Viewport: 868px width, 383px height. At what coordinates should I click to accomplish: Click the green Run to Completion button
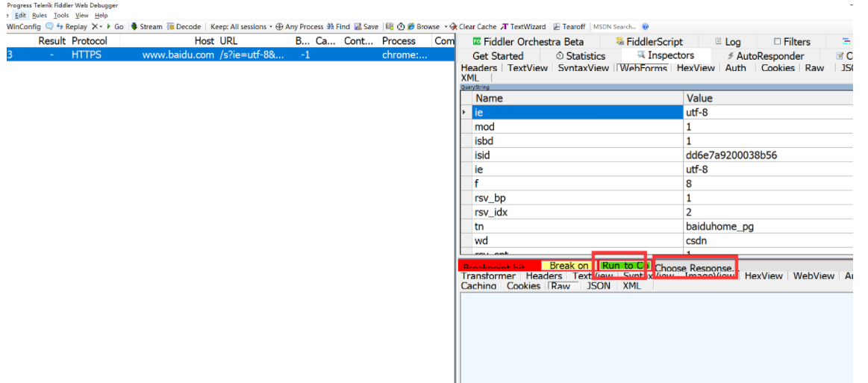click(x=625, y=266)
